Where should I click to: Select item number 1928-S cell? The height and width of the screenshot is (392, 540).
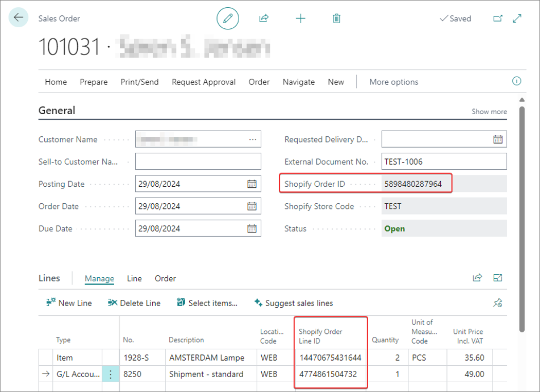click(142, 358)
